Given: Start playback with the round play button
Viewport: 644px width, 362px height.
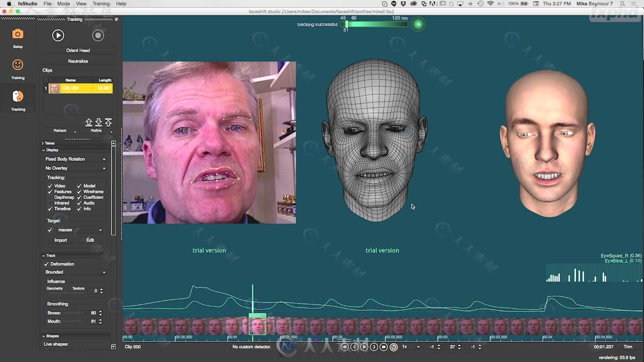Looking at the screenshot, I should (58, 35).
